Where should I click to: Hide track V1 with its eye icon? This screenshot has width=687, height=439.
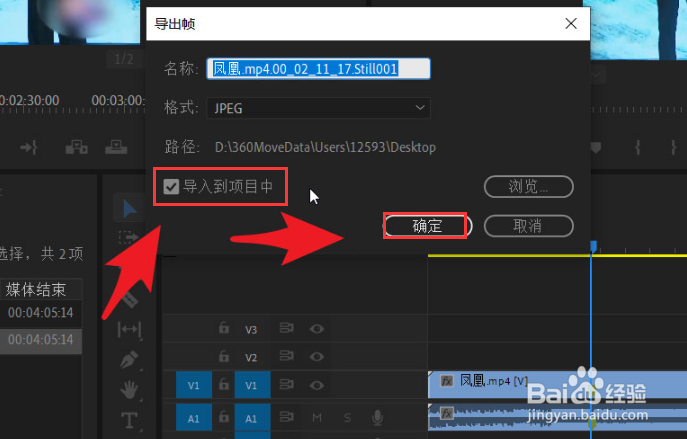point(317,385)
